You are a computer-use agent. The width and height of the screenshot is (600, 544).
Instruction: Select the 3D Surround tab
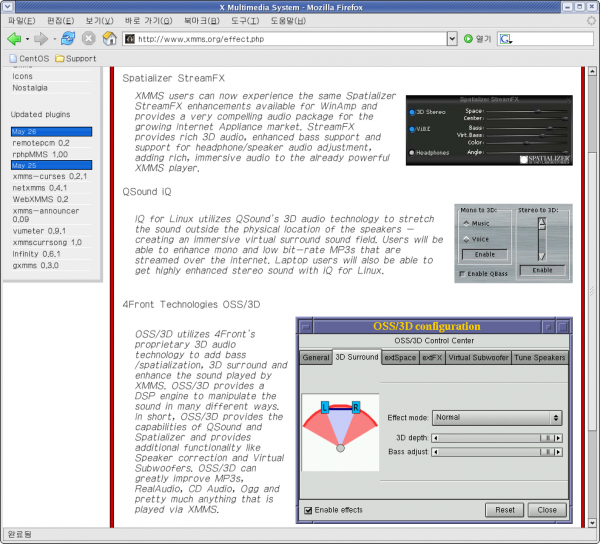pyautogui.click(x=357, y=357)
